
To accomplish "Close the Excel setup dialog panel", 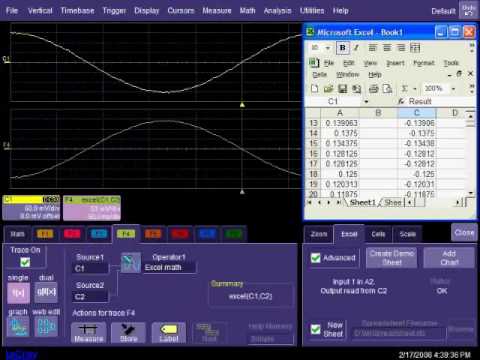I will click(464, 232).
